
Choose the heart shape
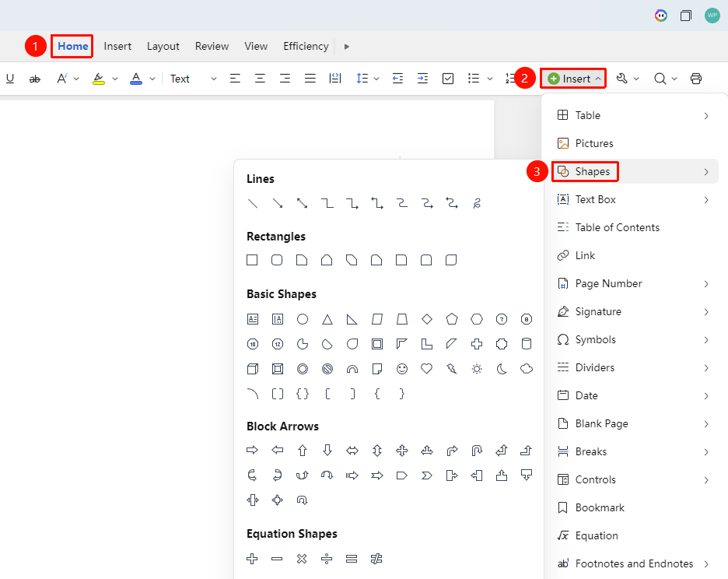pyautogui.click(x=427, y=369)
